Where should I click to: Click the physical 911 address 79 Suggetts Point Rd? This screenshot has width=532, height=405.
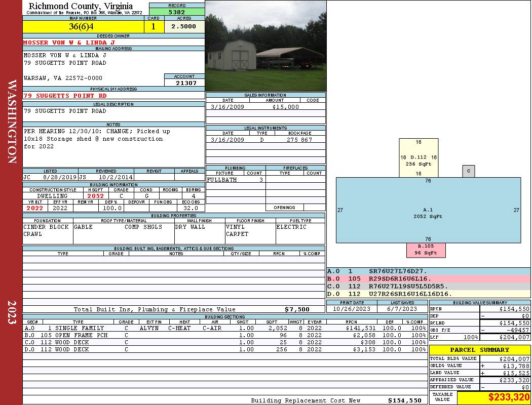click(65, 96)
